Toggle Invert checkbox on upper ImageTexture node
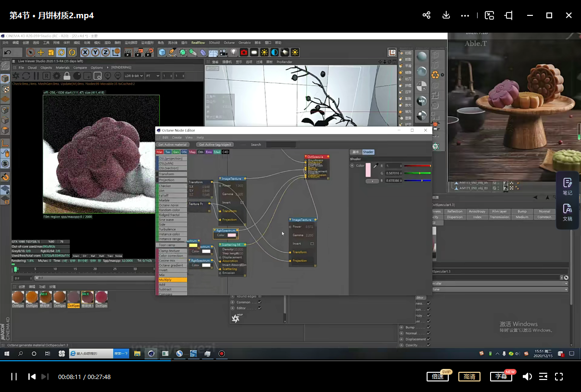 point(242,203)
